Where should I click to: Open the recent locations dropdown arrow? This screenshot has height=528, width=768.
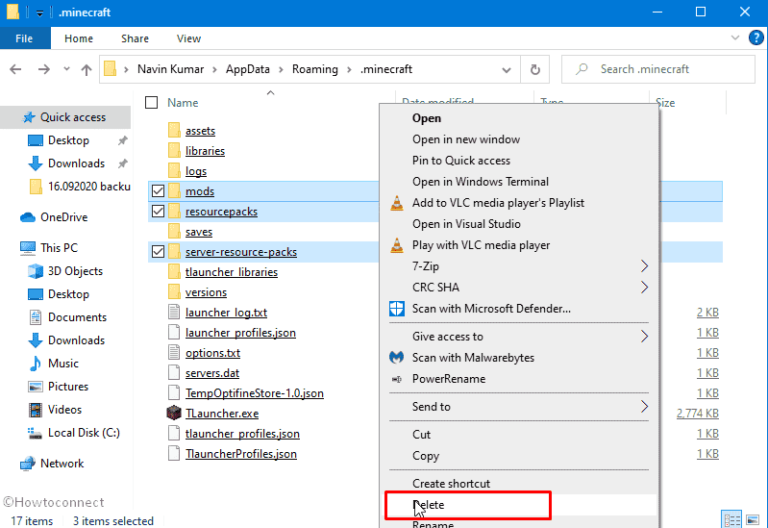(67, 69)
